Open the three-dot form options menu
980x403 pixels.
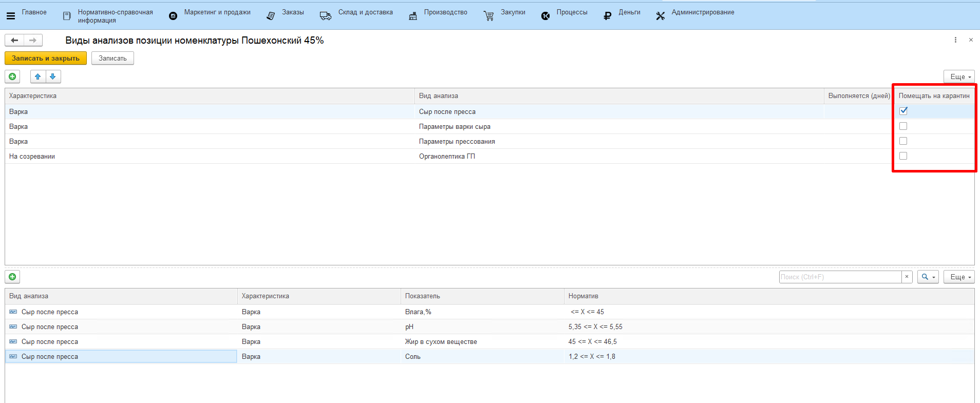click(955, 40)
